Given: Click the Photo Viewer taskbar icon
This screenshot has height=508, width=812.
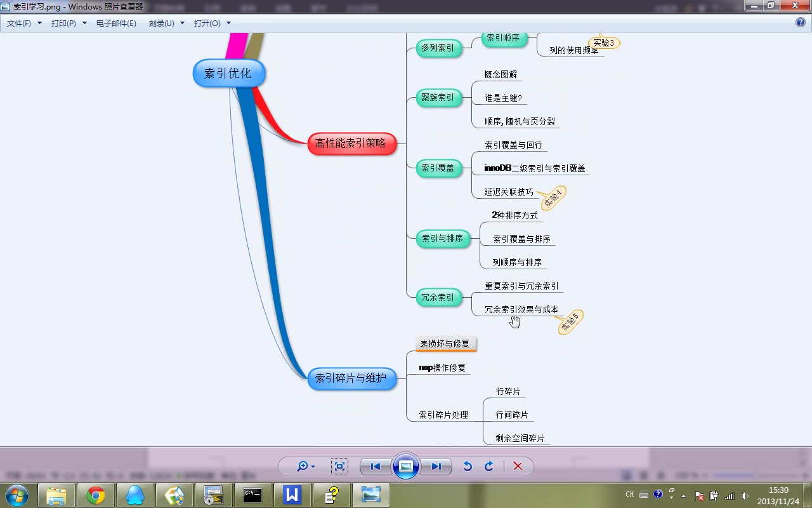Looking at the screenshot, I should 371,495.
